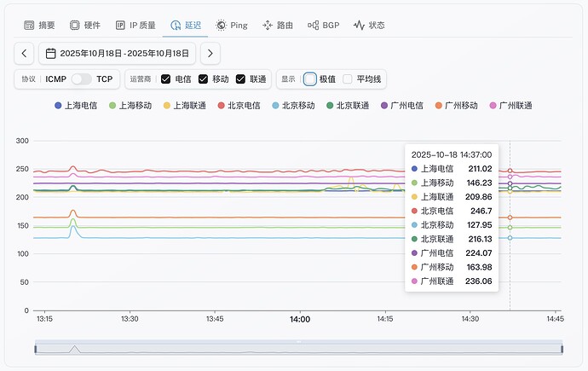This screenshot has height=371, width=588.
Task: Open the 路由 routing tab
Action: click(278, 25)
